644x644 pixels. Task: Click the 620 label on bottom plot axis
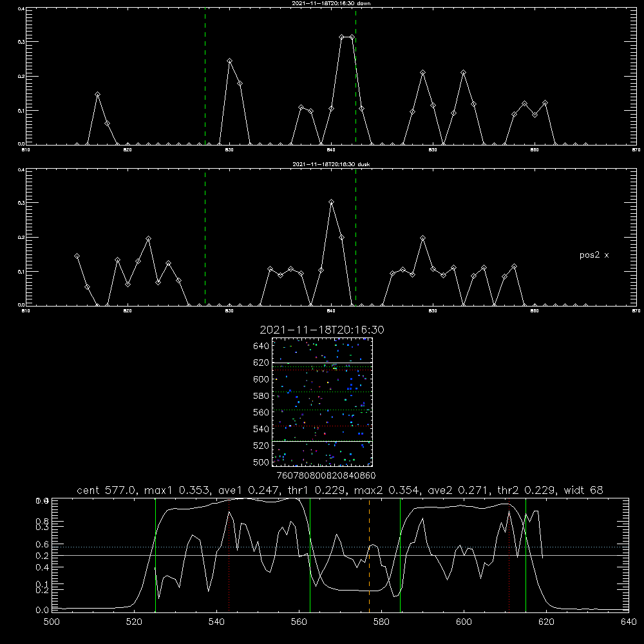click(x=546, y=622)
